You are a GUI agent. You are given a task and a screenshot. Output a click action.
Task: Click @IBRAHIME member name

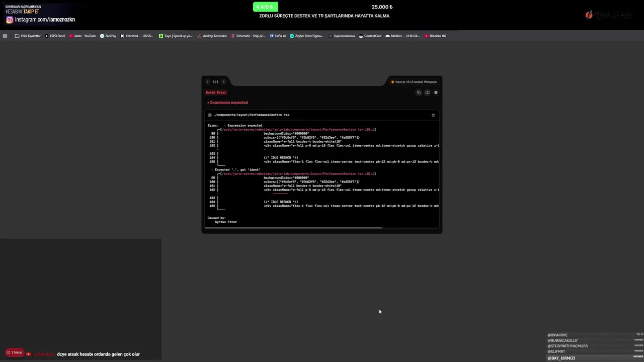pyautogui.click(x=557, y=335)
